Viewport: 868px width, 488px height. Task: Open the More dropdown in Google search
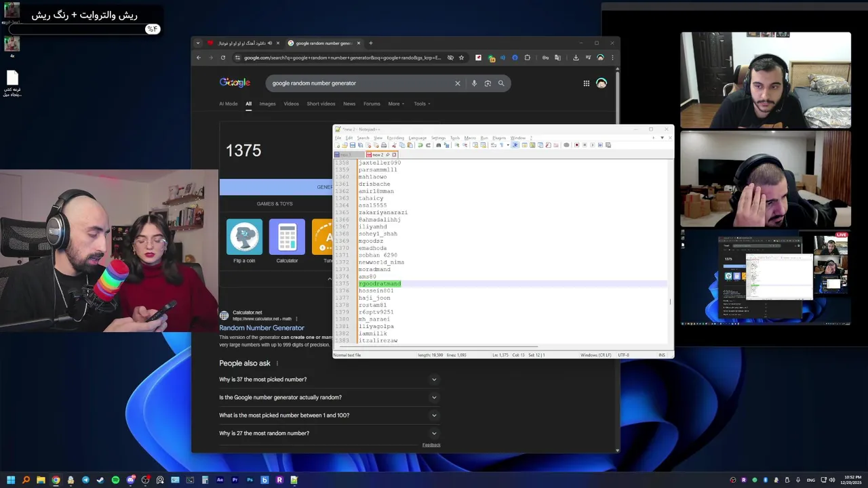click(396, 104)
